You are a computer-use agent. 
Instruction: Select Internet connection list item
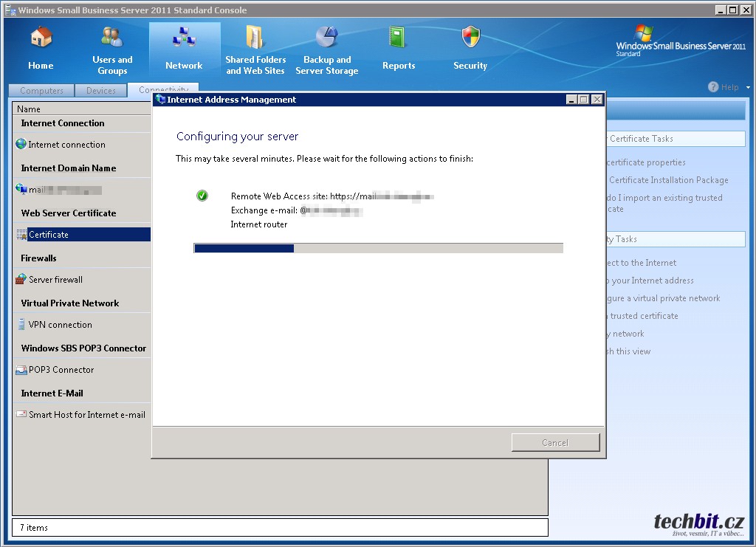coord(66,145)
